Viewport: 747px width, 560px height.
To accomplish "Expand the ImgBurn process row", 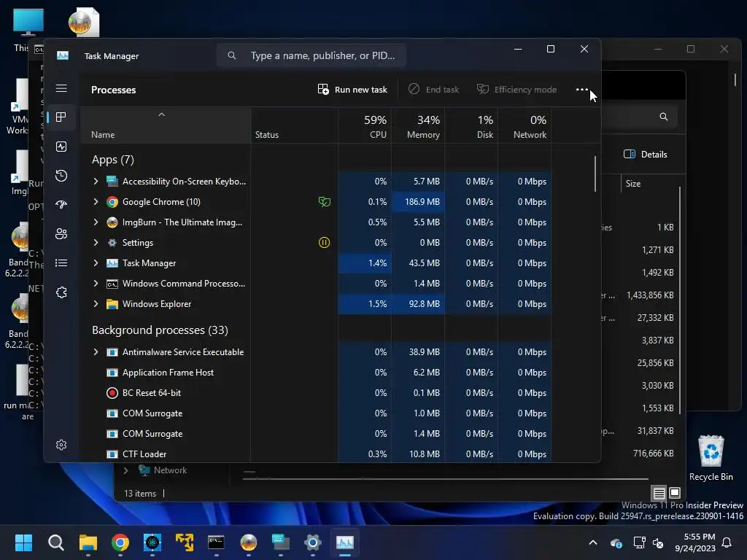I will [x=96, y=222].
